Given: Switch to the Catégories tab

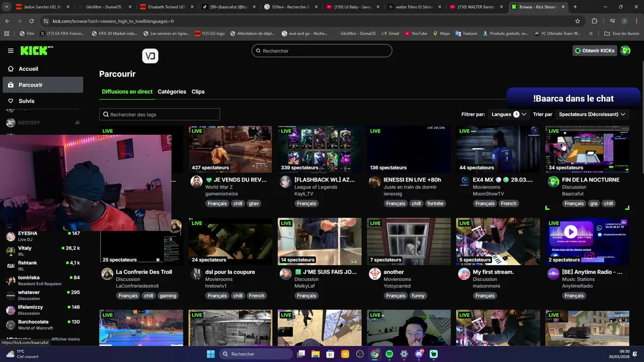Looking at the screenshot, I should 172,92.
